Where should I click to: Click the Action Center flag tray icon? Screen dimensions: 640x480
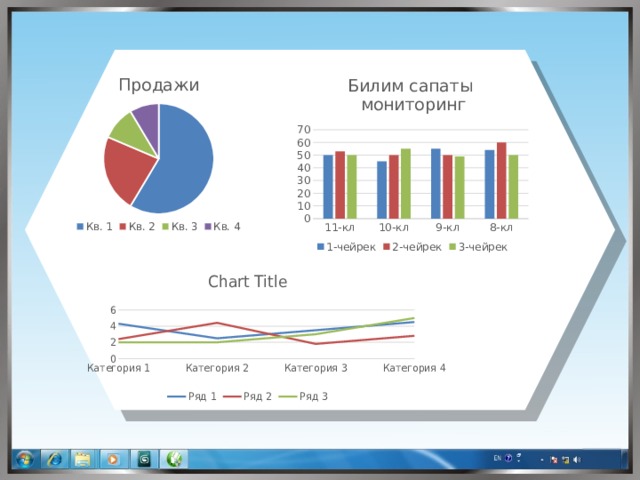pos(554,460)
